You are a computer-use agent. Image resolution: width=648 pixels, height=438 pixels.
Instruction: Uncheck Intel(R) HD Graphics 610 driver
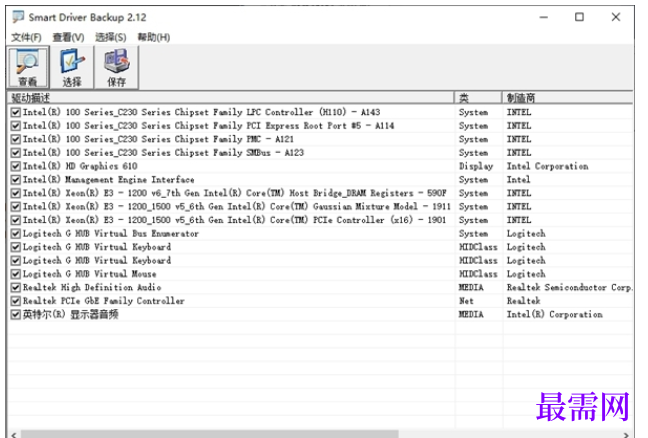16,166
